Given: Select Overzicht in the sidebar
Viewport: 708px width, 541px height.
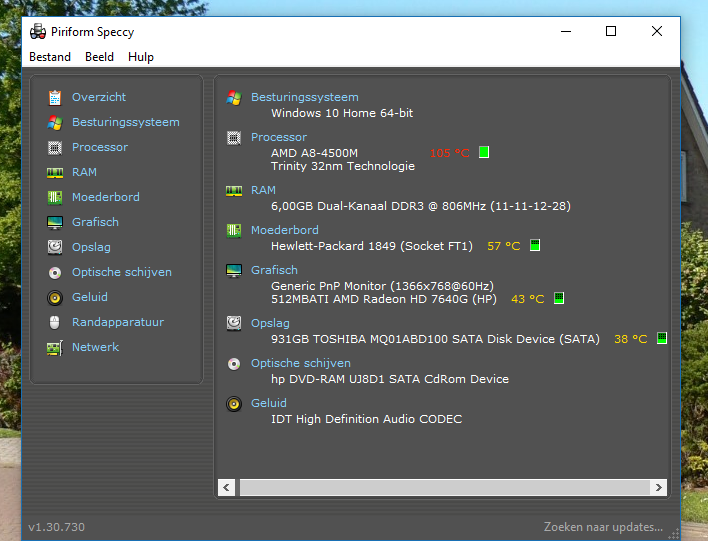Looking at the screenshot, I should pos(99,97).
